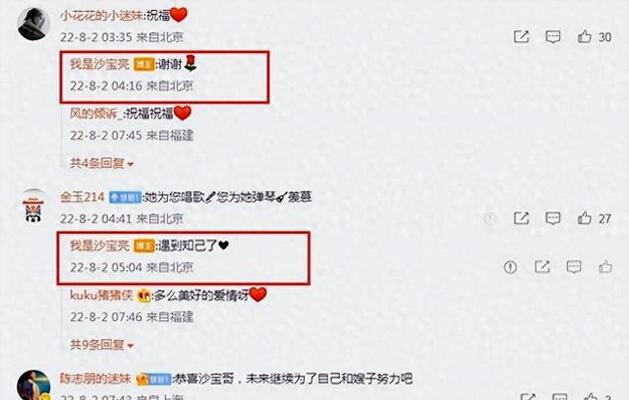Reply to the 遇到知己了 comment
Screen dimensions: 629x400
574,267
